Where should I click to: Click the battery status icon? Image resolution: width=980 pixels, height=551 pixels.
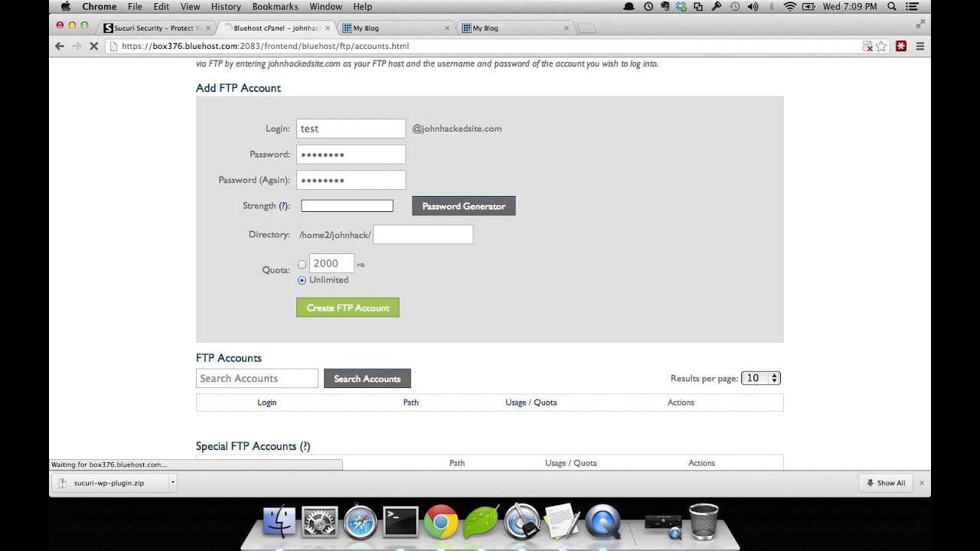(x=810, y=6)
